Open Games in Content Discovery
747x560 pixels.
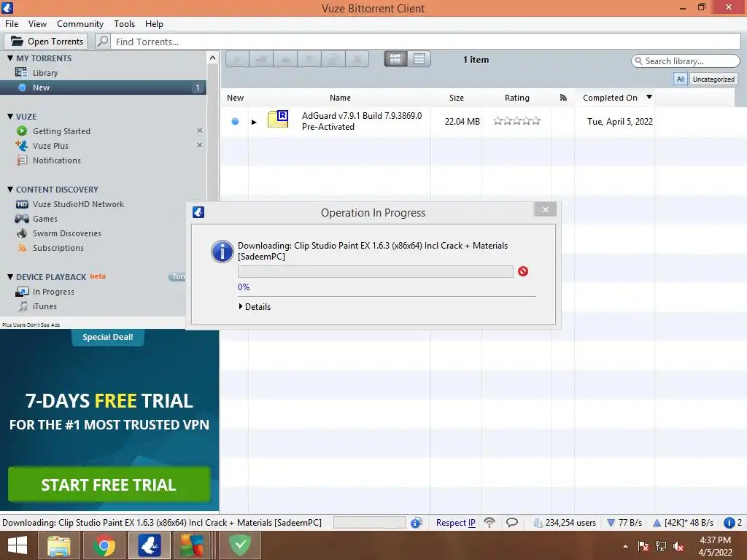click(44, 219)
